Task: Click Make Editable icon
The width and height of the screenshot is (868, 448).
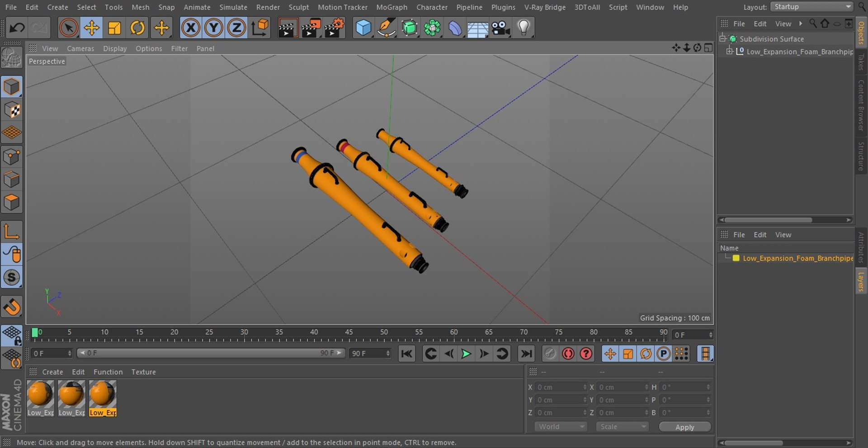Action: coord(11,58)
